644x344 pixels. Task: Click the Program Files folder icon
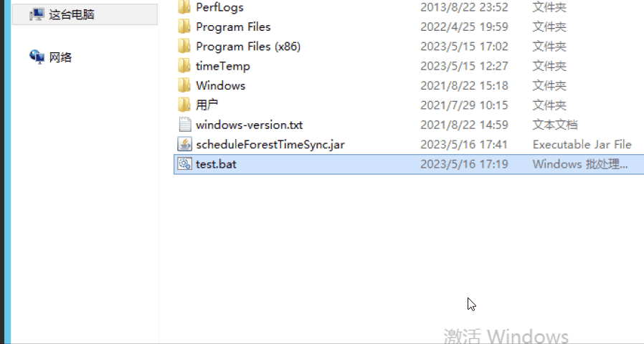184,27
